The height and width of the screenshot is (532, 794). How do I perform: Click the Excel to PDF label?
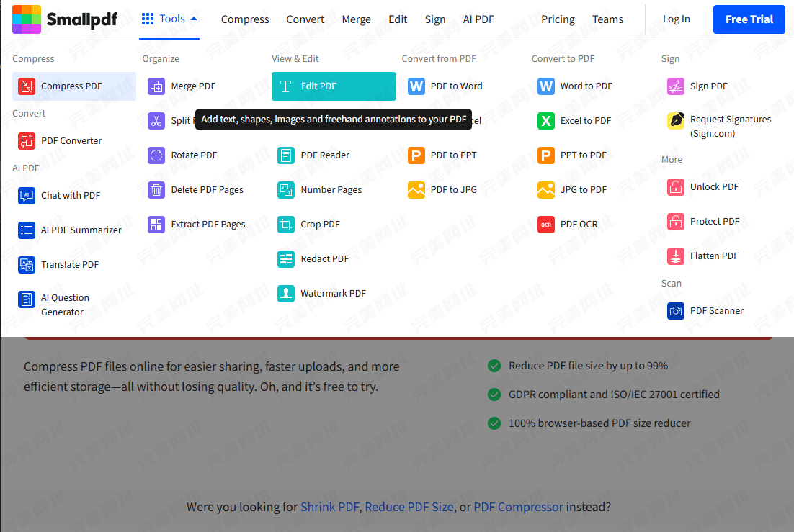[585, 120]
